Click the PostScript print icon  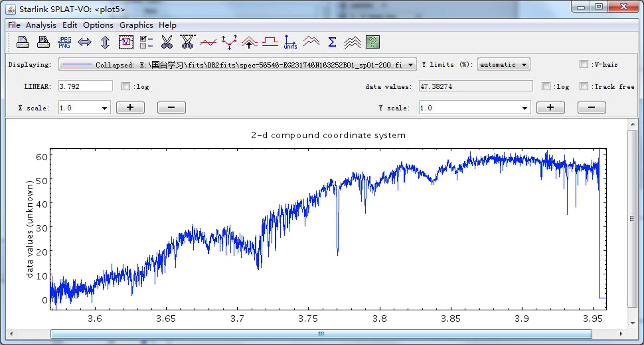point(43,42)
